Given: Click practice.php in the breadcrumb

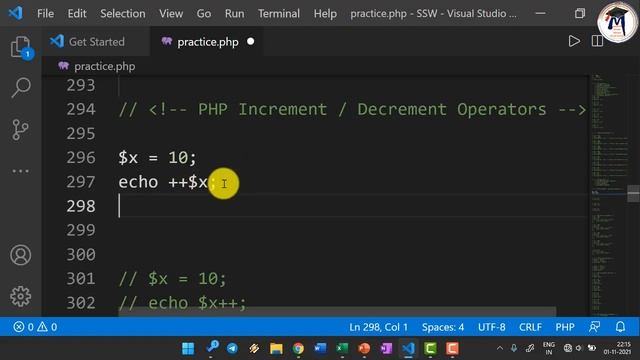Looking at the screenshot, I should point(104,66).
